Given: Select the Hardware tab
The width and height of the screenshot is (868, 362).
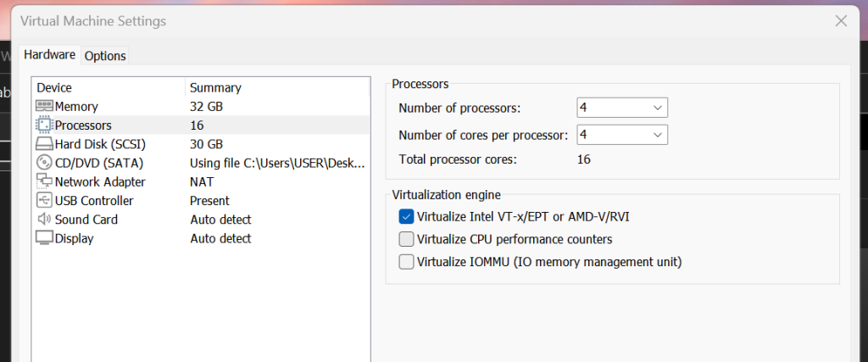Looking at the screenshot, I should (x=49, y=55).
